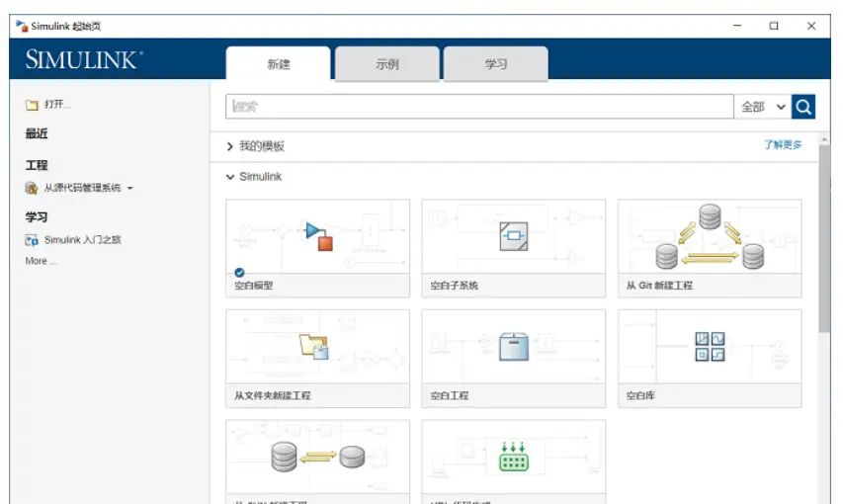Screen dimensions: 843x504
Task: Click the blue checkmark badge on 空白模型
Action: pyautogui.click(x=239, y=273)
